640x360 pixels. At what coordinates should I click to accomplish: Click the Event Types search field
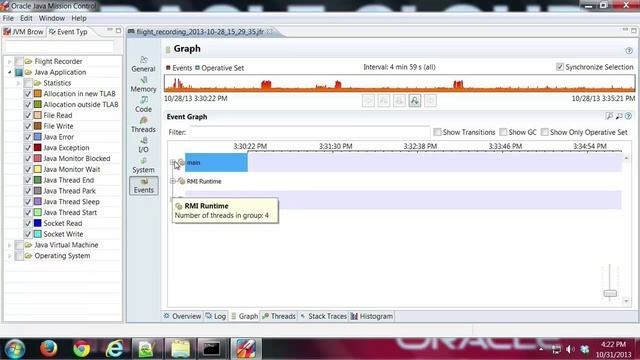click(59, 47)
